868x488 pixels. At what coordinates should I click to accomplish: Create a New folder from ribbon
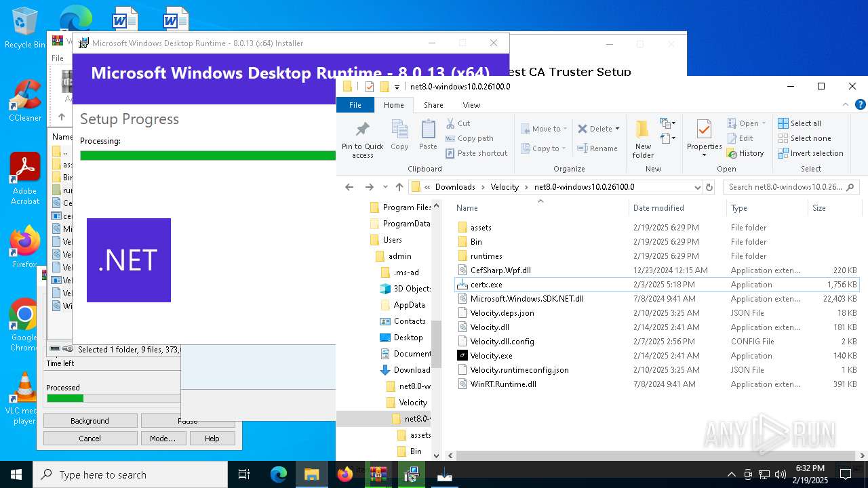point(643,140)
